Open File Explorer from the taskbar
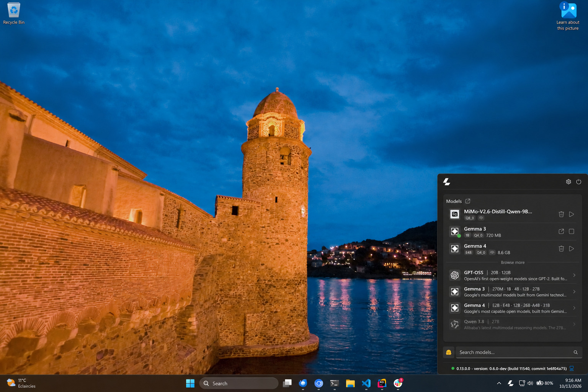 coord(350,383)
